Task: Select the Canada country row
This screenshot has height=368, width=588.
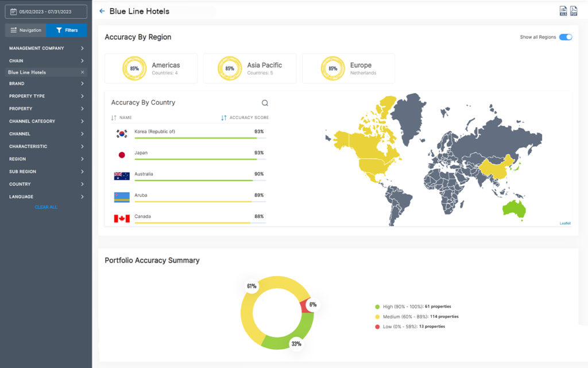Action: (189, 218)
